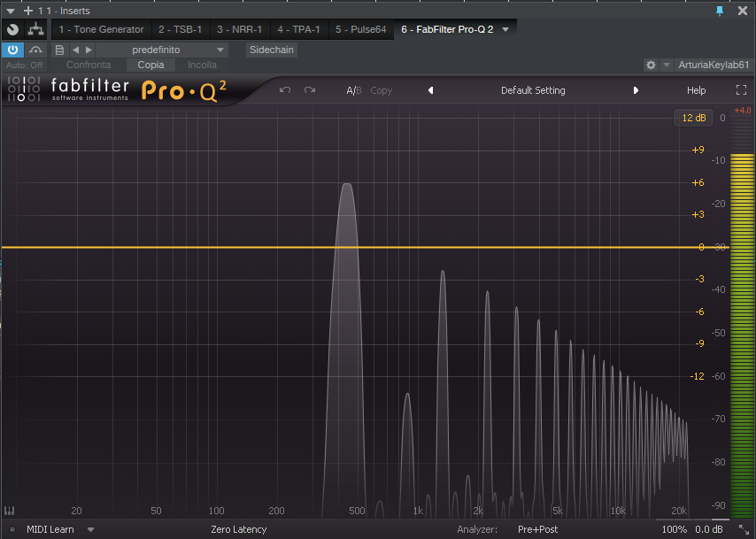Click the 100% output pan value
The image size is (756, 539).
click(x=674, y=529)
